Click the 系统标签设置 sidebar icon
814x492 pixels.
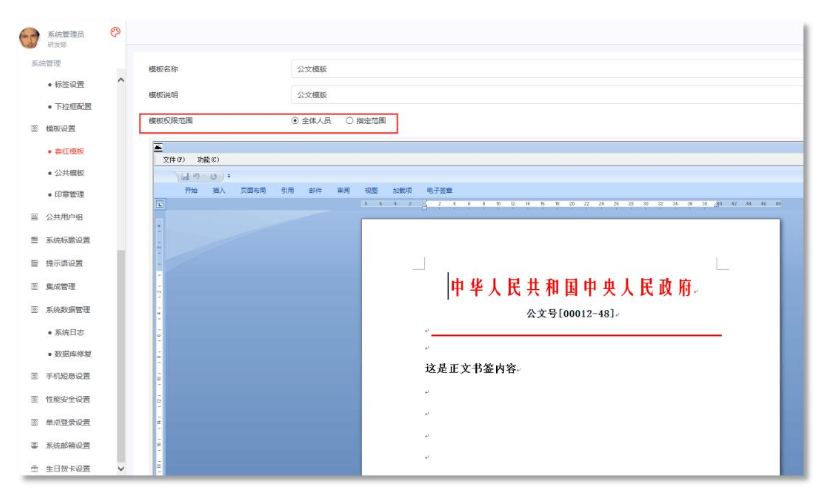34,240
